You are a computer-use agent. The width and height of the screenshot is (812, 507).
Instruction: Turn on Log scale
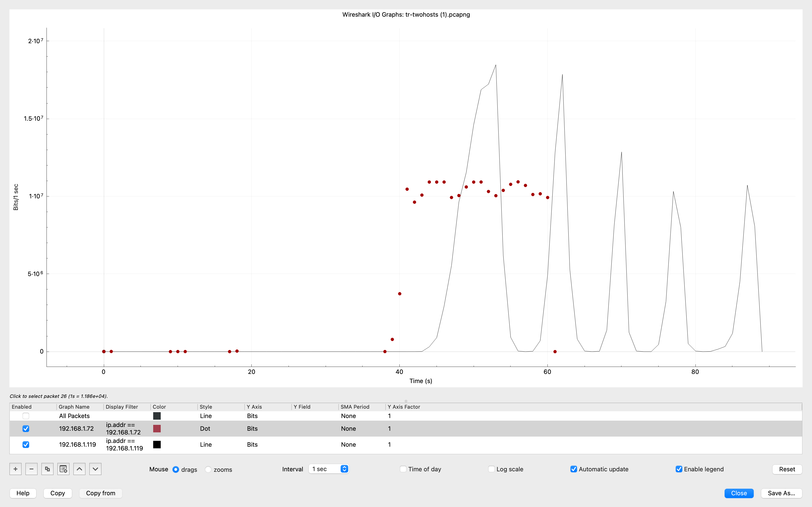491,469
